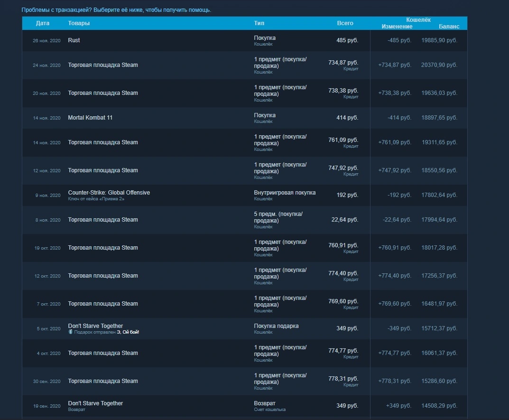The height and width of the screenshot is (420, 509).
Task: Click the 'Дата' column header
Action: 43,23
